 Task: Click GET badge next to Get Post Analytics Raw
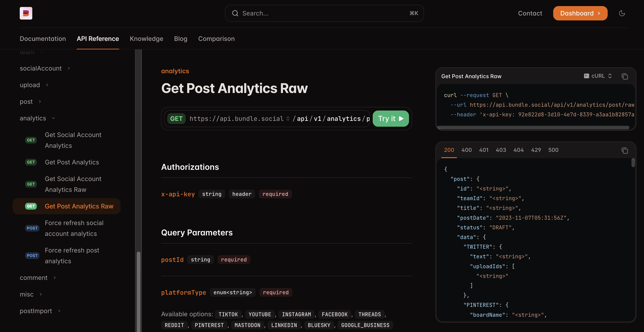pos(31,206)
